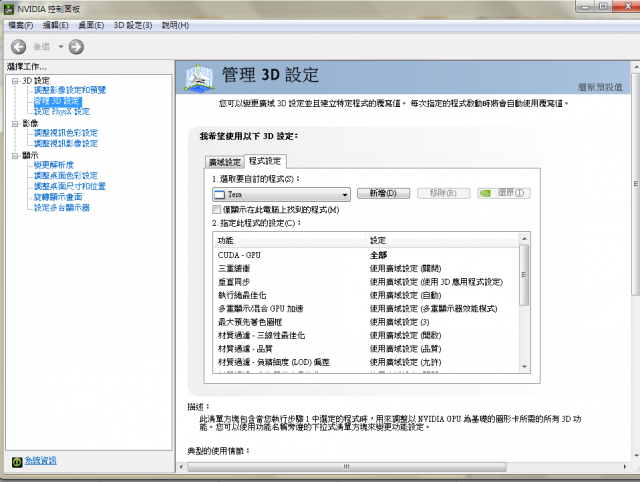Toggle 僅顯示在此電腦上找到的程式 checkbox
The image size is (640, 482).
coord(216,210)
